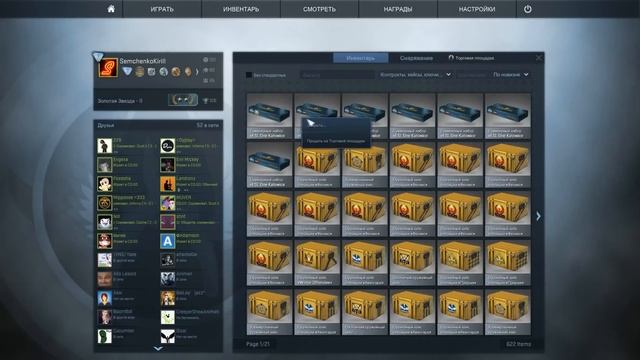Open the Торговая площадка tab
Viewport: 640px width, 360px height.
coord(471,58)
